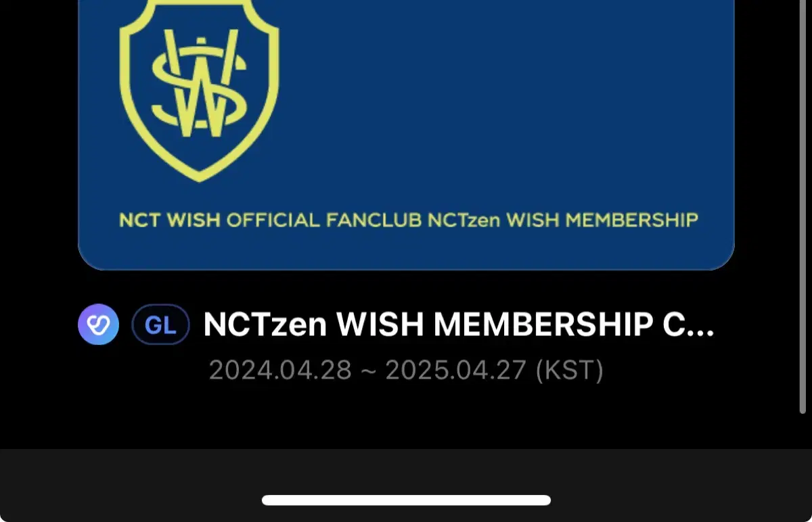Tap the purple Weverse heart icon

pos(99,325)
